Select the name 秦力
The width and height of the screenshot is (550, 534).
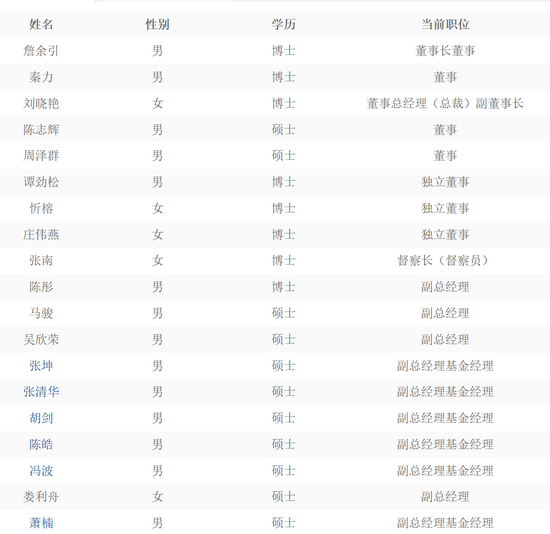coord(41,77)
